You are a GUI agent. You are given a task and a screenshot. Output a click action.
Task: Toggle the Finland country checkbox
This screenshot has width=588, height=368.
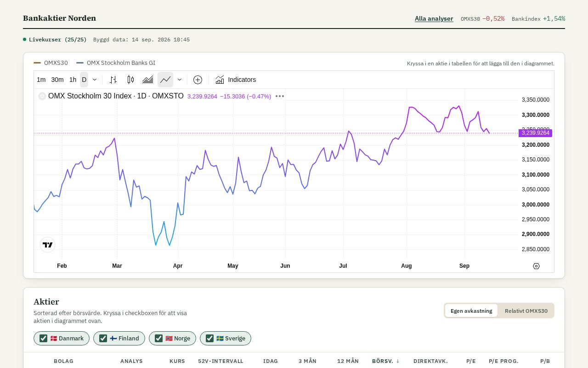103,339
